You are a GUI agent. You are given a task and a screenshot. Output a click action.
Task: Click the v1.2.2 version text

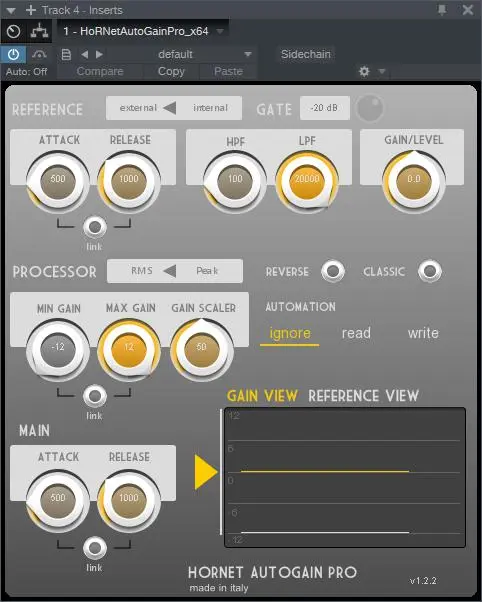tap(423, 580)
